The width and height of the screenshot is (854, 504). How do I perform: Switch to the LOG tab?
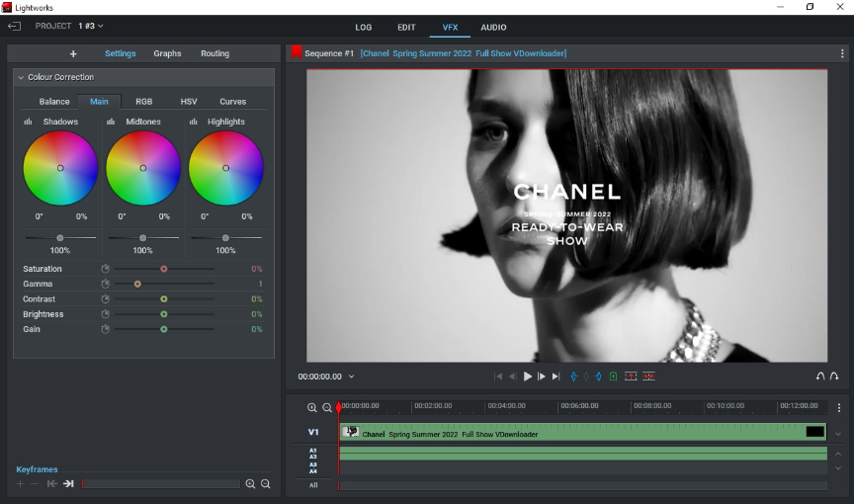(364, 28)
